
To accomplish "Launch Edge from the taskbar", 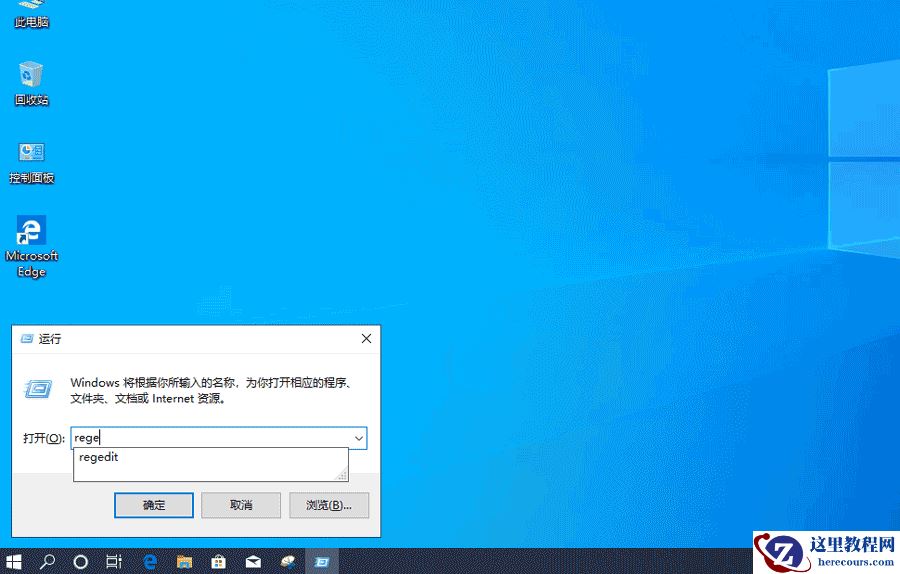I will pos(150,561).
